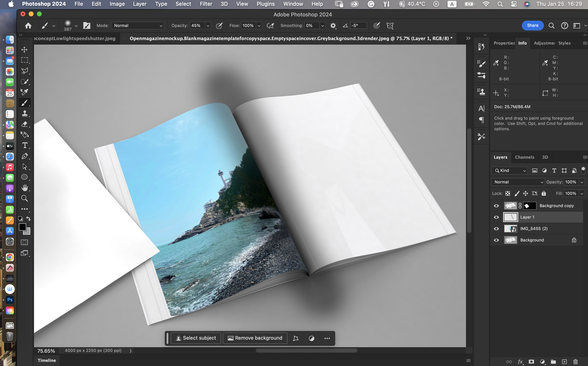Switch to the Channels tab
This screenshot has width=588, height=366.
(x=525, y=157)
